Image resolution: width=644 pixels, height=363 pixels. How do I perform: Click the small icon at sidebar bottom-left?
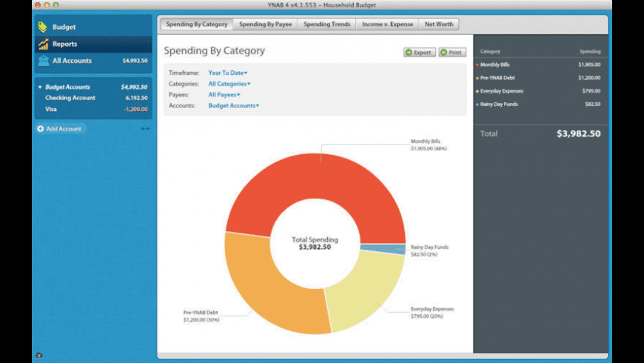point(39,355)
